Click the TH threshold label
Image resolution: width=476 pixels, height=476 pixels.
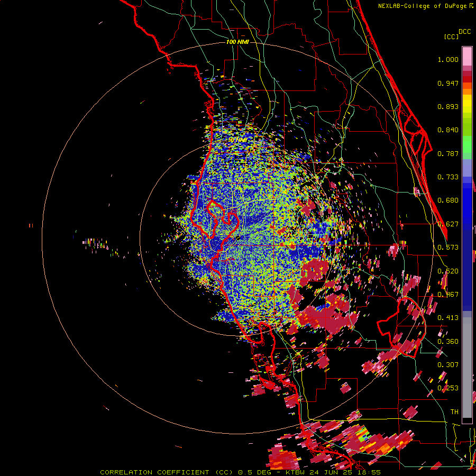pos(454,412)
